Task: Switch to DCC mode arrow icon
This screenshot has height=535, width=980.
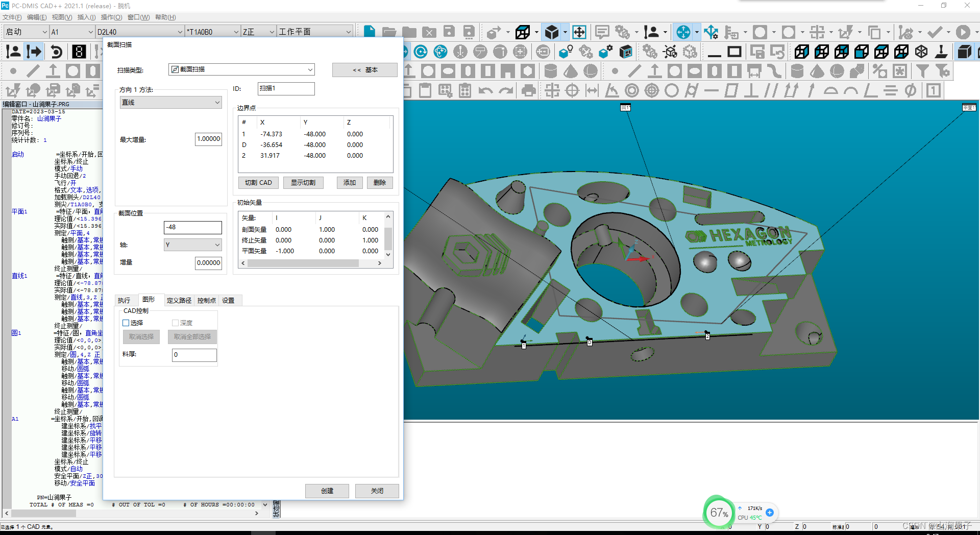Action: click(x=34, y=52)
